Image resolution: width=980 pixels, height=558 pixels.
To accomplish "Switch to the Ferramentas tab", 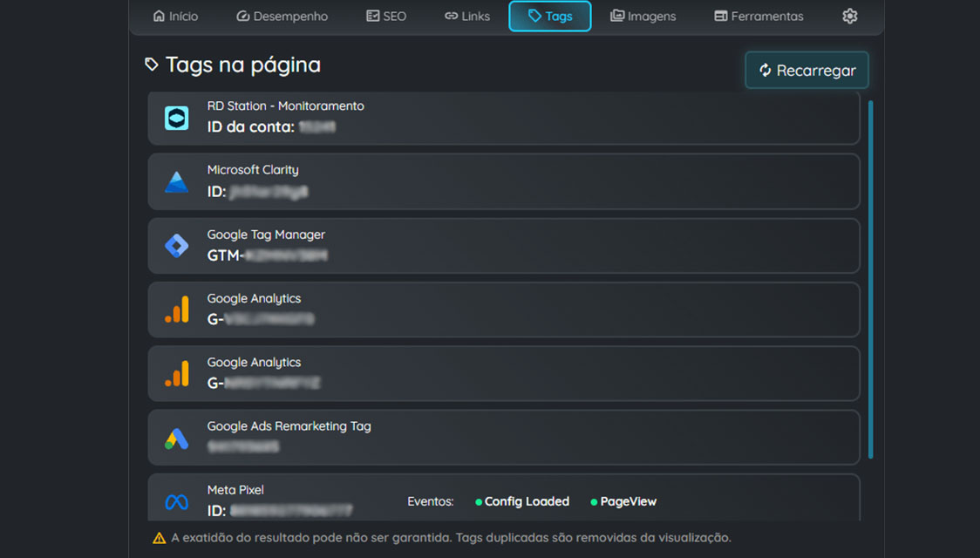I will [759, 17].
